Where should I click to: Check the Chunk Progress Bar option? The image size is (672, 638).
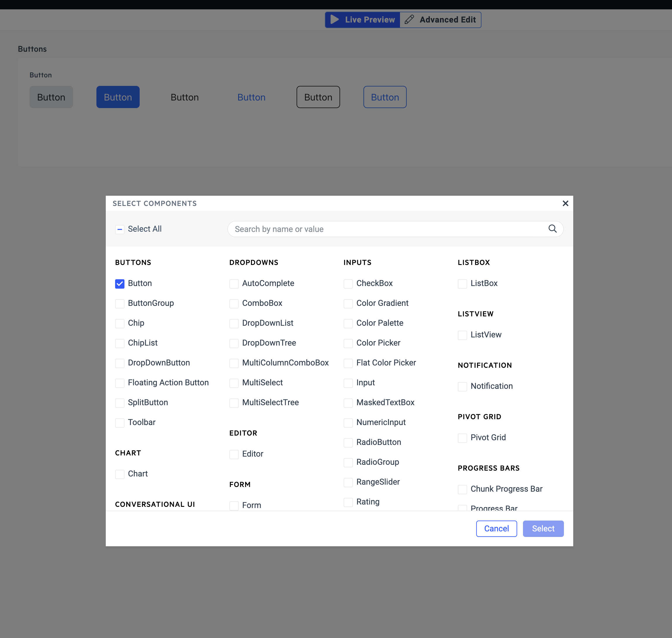(462, 489)
